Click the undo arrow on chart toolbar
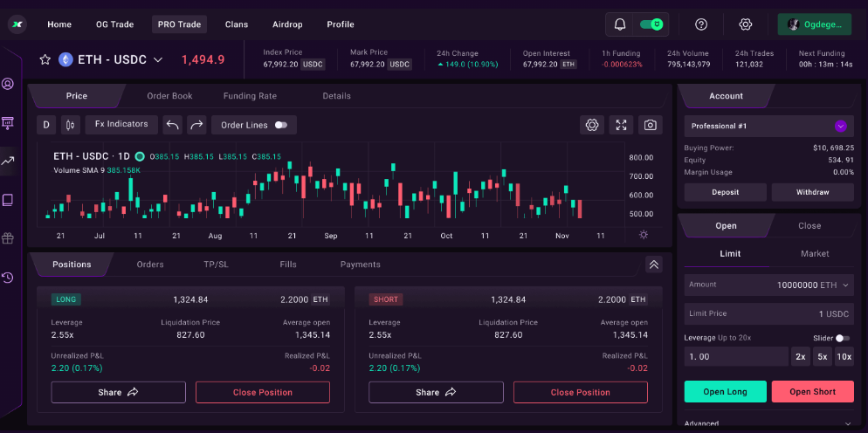 173,125
